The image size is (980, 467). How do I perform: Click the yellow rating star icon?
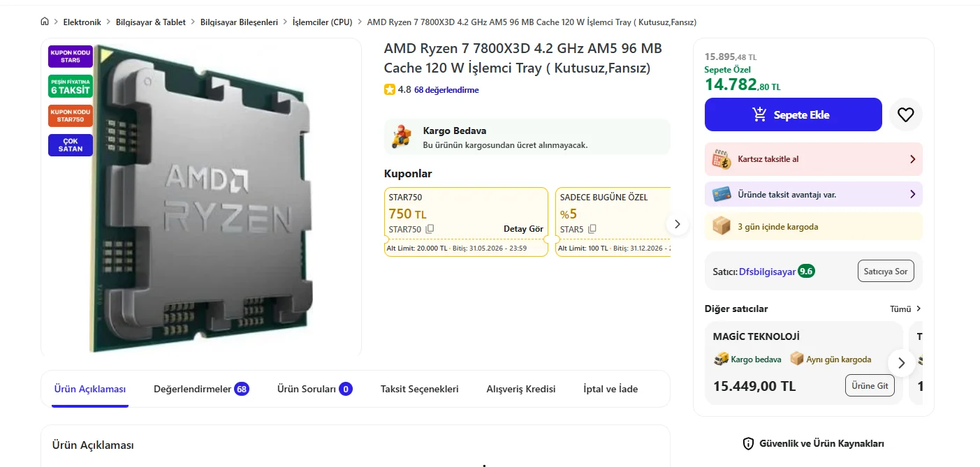coord(389,90)
